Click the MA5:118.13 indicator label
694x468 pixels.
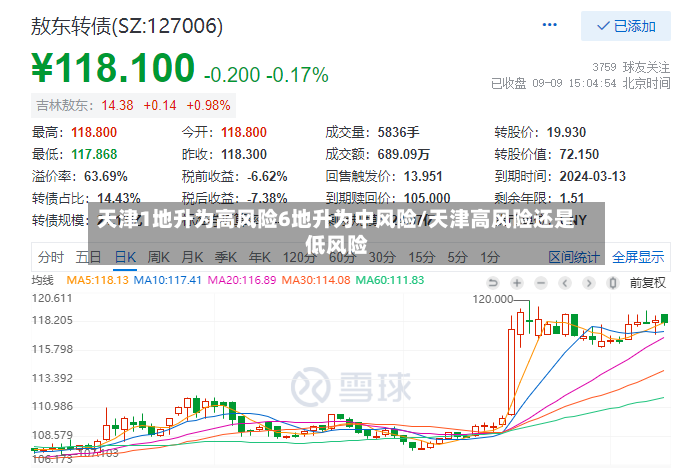coord(97,280)
